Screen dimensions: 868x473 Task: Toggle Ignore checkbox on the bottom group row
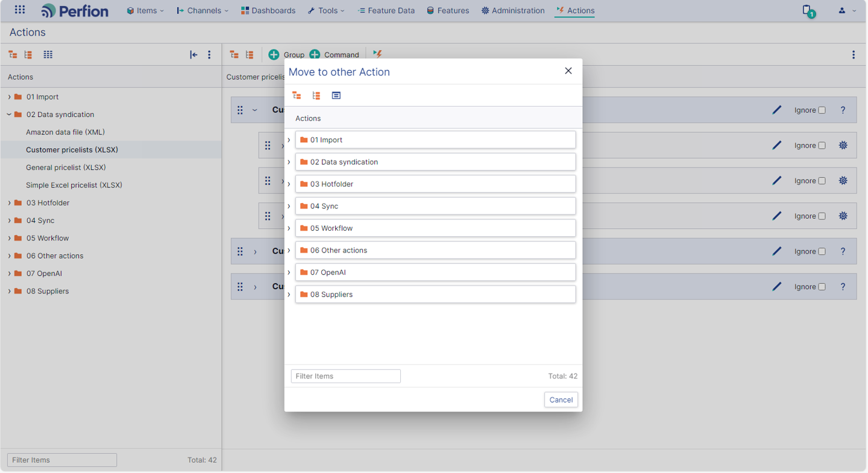coord(822,287)
